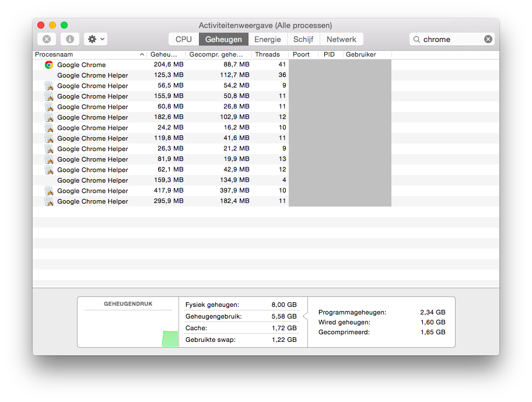Click icon of Helper using 26,3 MB
This screenshot has height=402, width=532.
(49, 149)
